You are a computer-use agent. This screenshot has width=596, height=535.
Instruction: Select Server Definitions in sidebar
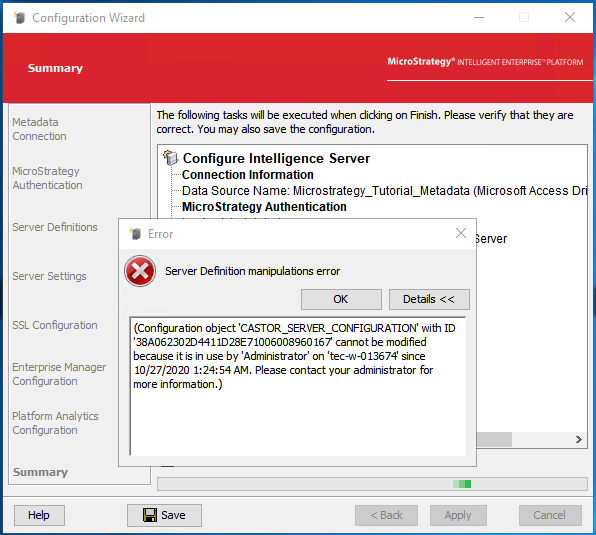[x=55, y=227]
